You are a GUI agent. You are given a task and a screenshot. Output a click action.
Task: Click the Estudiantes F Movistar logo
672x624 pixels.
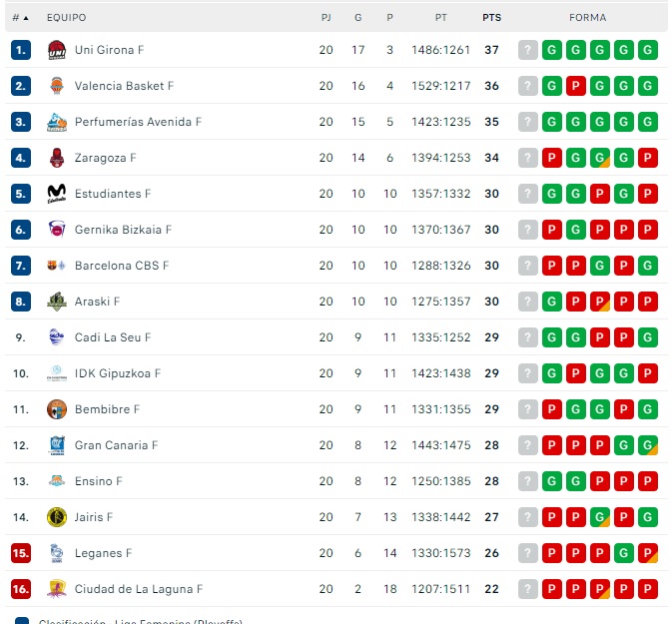click(57, 194)
